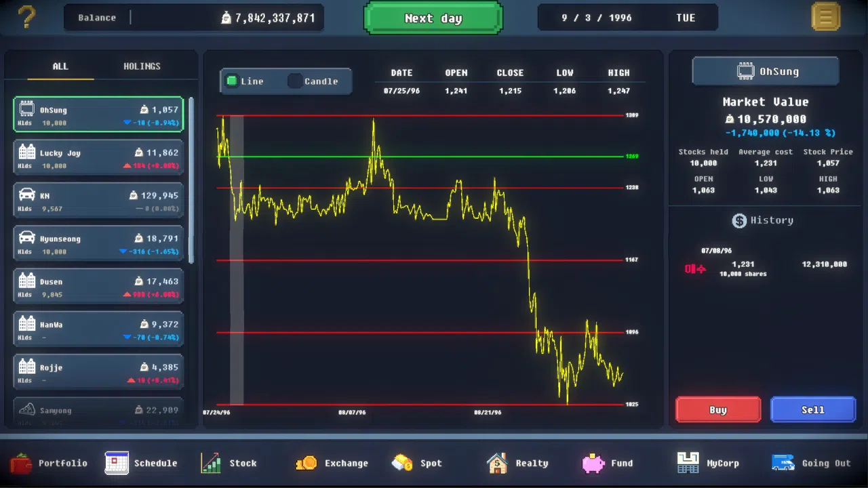
Task: Click the Hyunseong car icon
Action: point(27,238)
